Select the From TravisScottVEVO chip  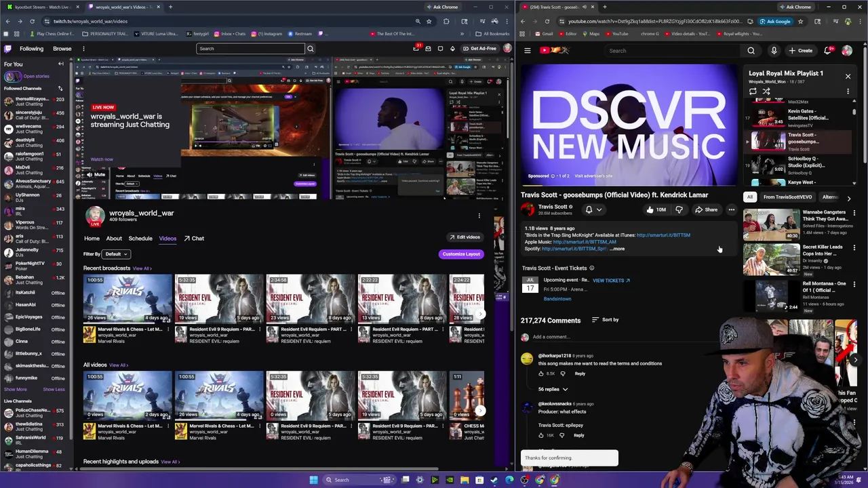(787, 197)
